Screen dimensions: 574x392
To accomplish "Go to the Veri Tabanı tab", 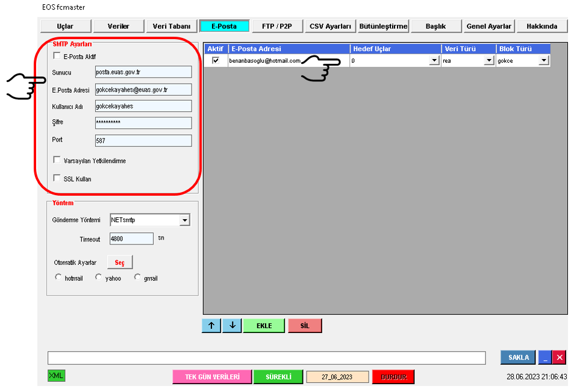I will tap(172, 26).
